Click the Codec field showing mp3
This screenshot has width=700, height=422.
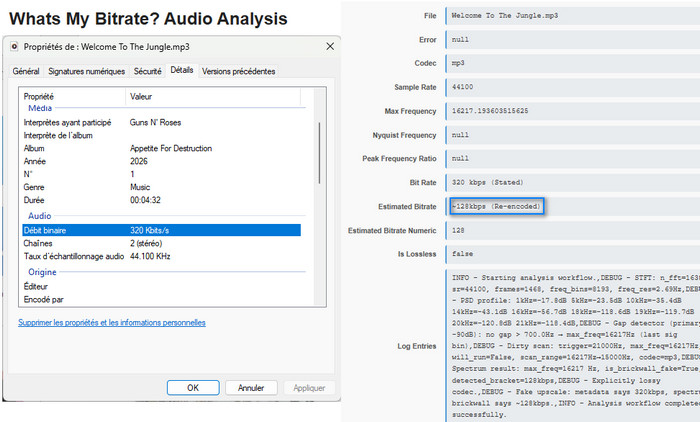point(573,63)
